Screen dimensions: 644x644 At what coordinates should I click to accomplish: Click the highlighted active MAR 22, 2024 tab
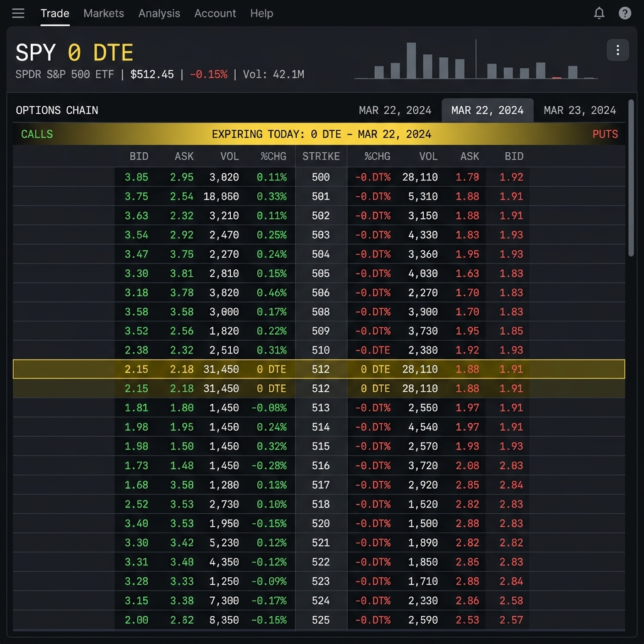pos(487,110)
